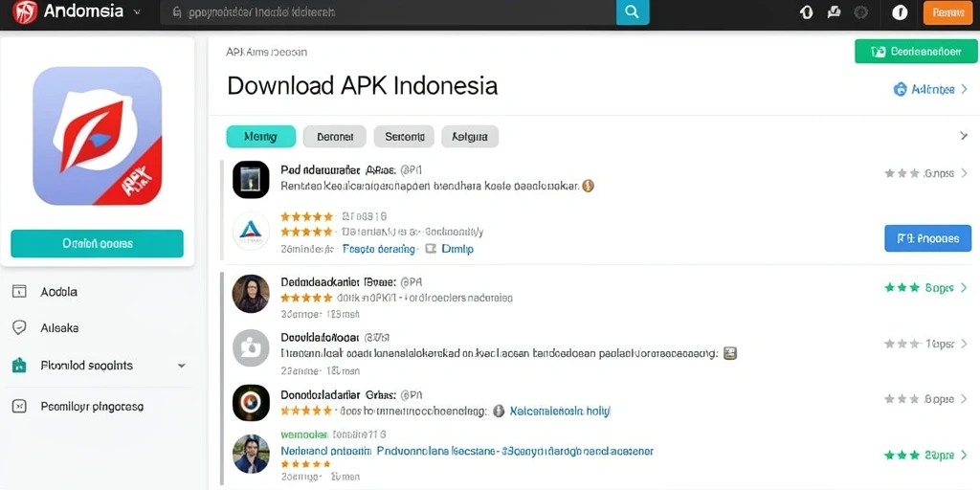Select the Deroner tab

[334, 136]
